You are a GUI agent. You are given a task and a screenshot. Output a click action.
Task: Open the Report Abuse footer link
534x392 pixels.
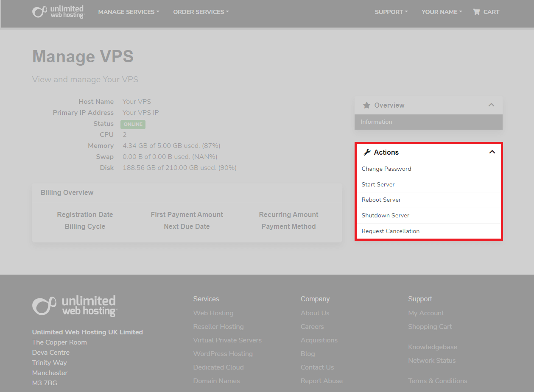(322, 381)
